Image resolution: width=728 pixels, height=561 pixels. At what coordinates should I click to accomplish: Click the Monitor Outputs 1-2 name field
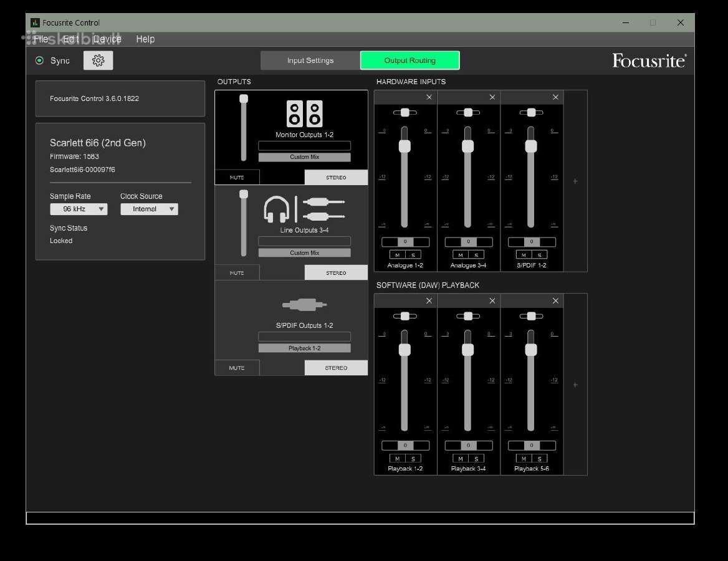(305, 146)
